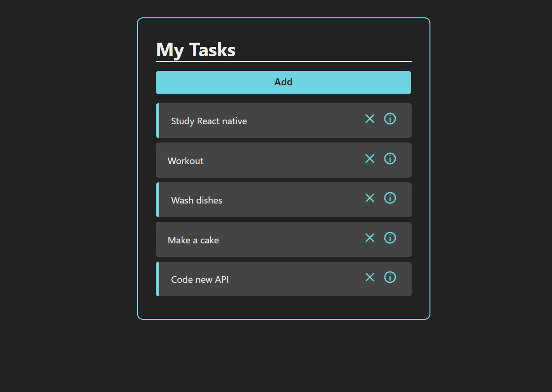552x392 pixels.
Task: Open Make a cake info icon
Action: tap(390, 238)
